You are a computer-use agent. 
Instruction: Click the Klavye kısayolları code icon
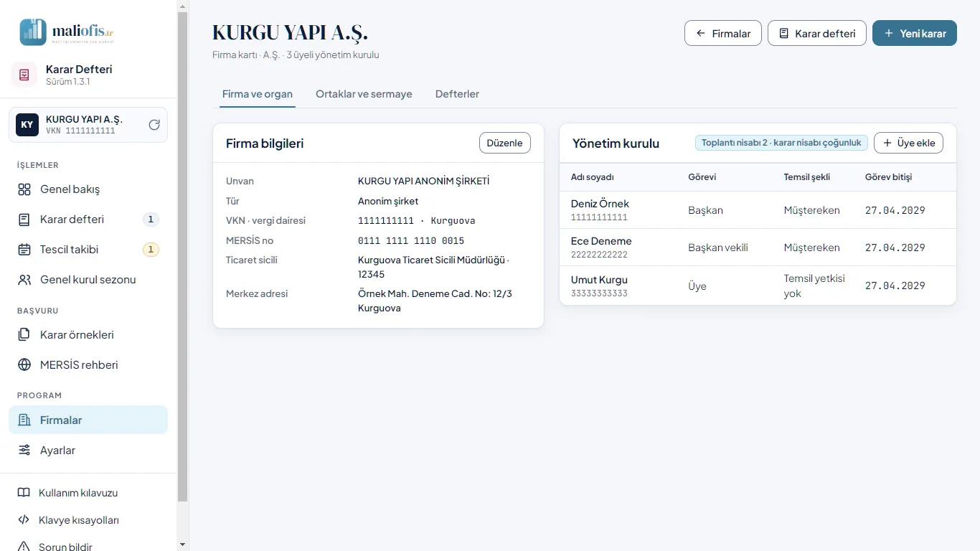coord(24,520)
